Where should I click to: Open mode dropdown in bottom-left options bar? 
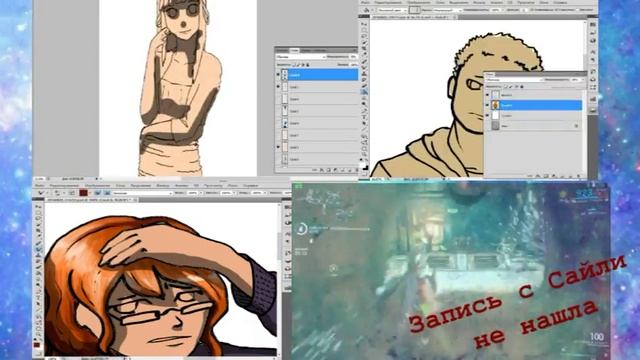tap(141, 193)
